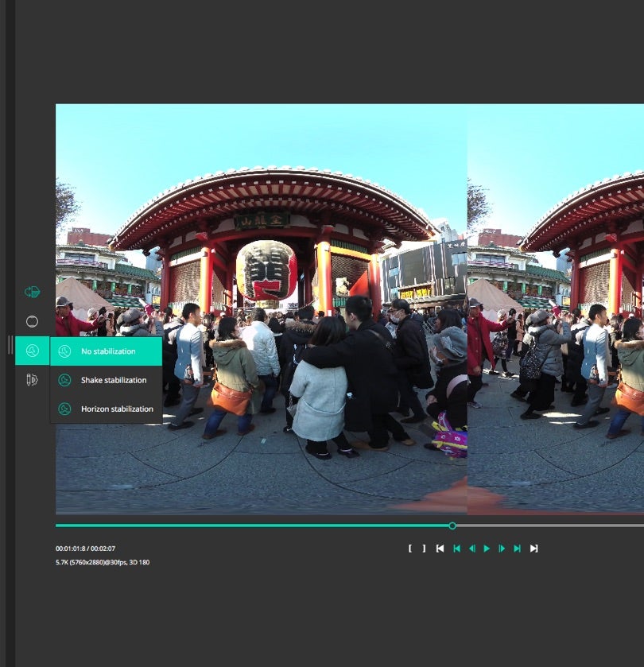Click the circle lens icon in sidebar
This screenshot has height=667, width=644.
coord(32,321)
